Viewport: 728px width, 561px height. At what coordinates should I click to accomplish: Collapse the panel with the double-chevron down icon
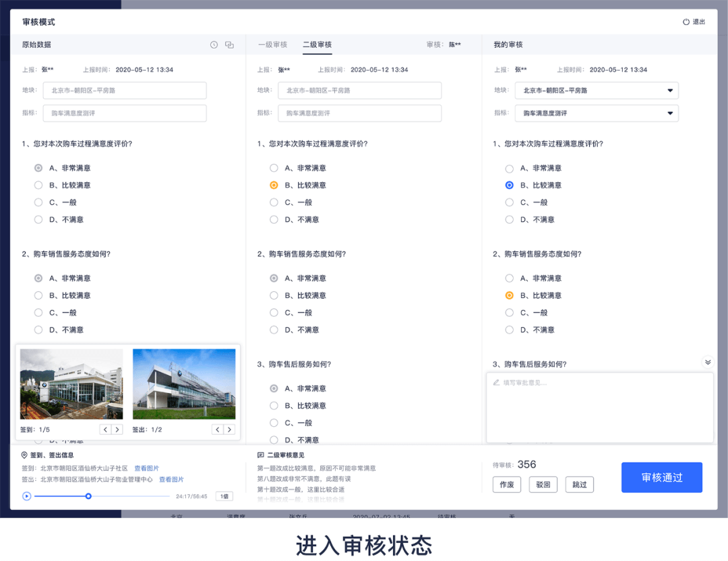pyautogui.click(x=708, y=362)
